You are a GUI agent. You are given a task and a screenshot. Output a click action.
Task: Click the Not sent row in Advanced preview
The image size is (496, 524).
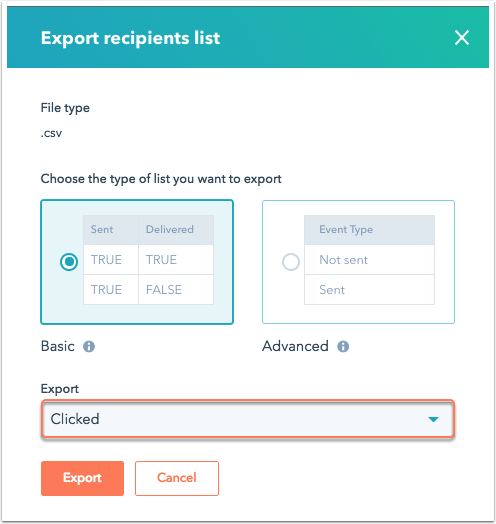coord(369,260)
